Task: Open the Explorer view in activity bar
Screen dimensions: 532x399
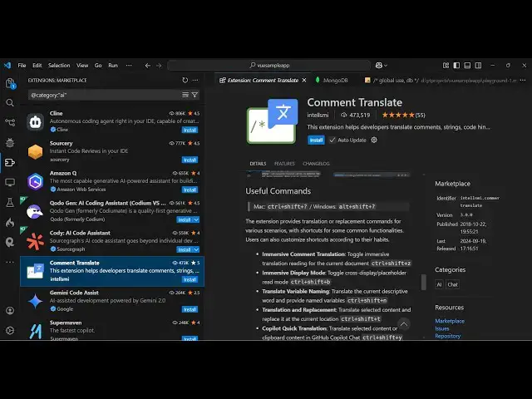Action: tap(10, 83)
